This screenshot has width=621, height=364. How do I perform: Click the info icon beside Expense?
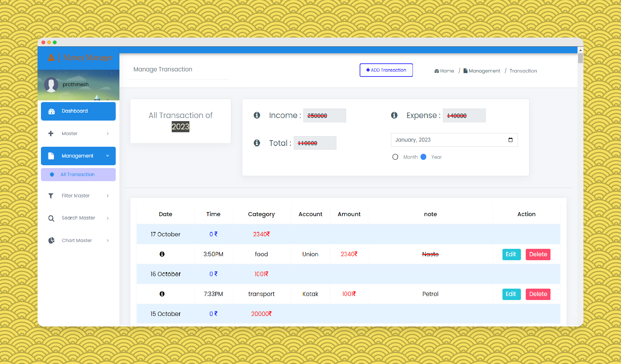pos(394,115)
